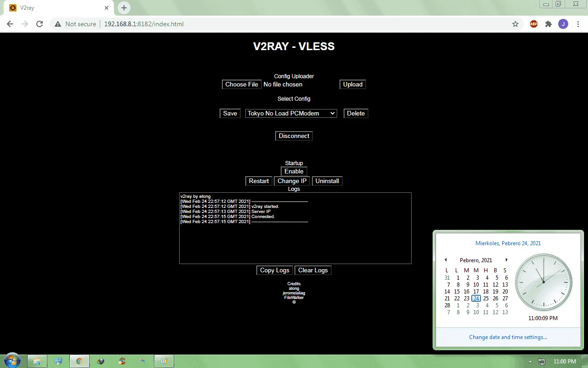Open File Explorer from taskbar
This screenshot has width=588, height=368.
[37, 361]
